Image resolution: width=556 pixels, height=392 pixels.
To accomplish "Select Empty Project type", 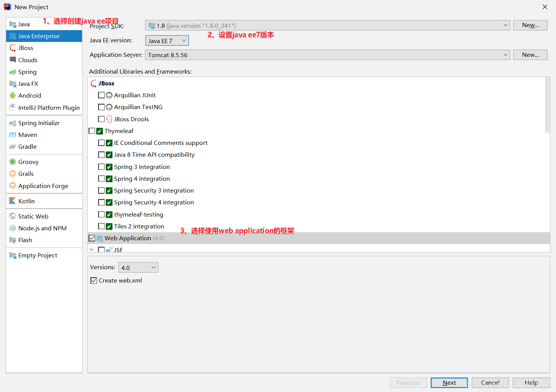I will (44, 255).
